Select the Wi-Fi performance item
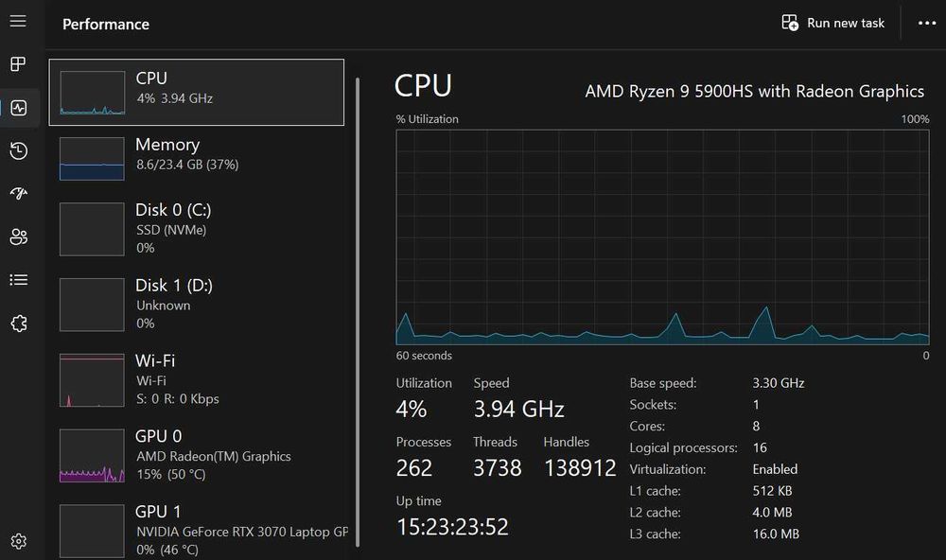Screen dimensions: 946x560 click(x=197, y=379)
